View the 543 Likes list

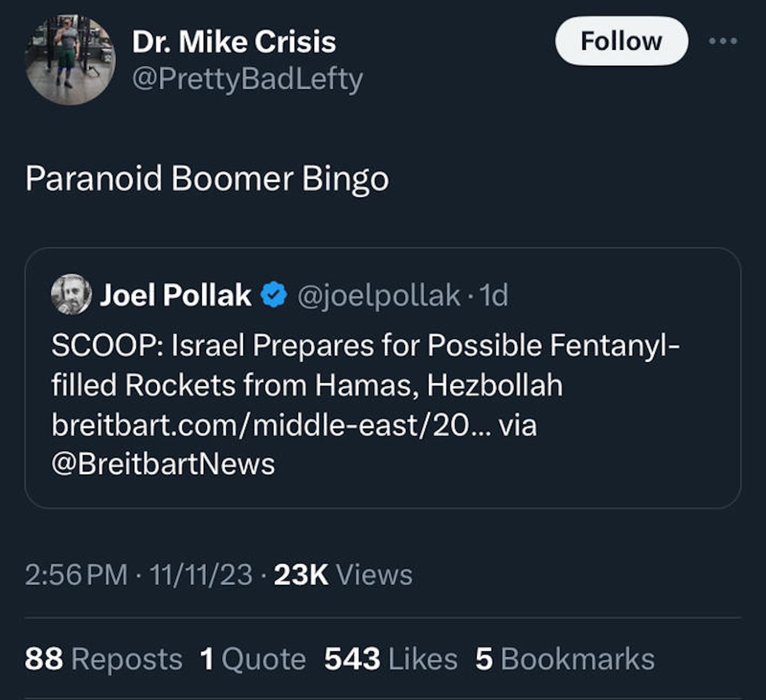tap(391, 659)
